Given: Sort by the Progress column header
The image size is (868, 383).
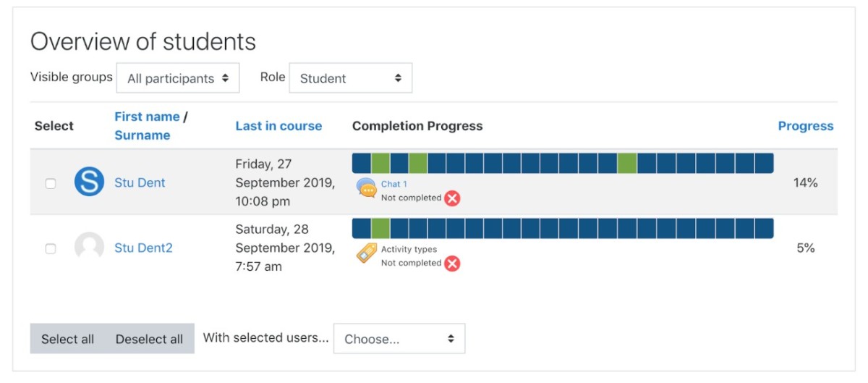Looking at the screenshot, I should pos(806,126).
